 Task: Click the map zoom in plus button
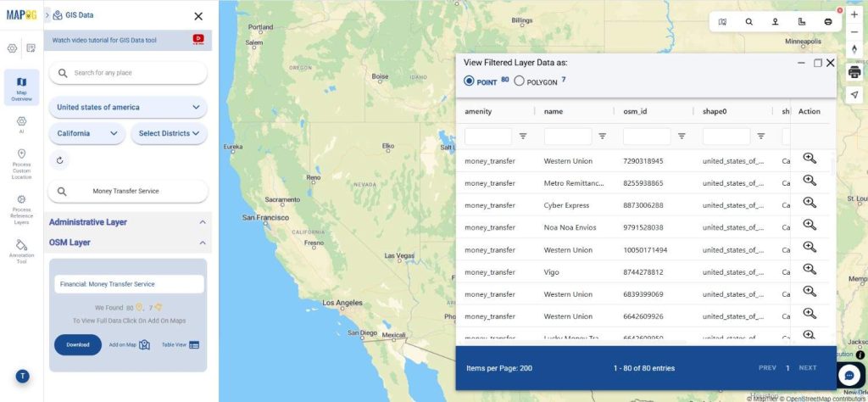pos(854,14)
